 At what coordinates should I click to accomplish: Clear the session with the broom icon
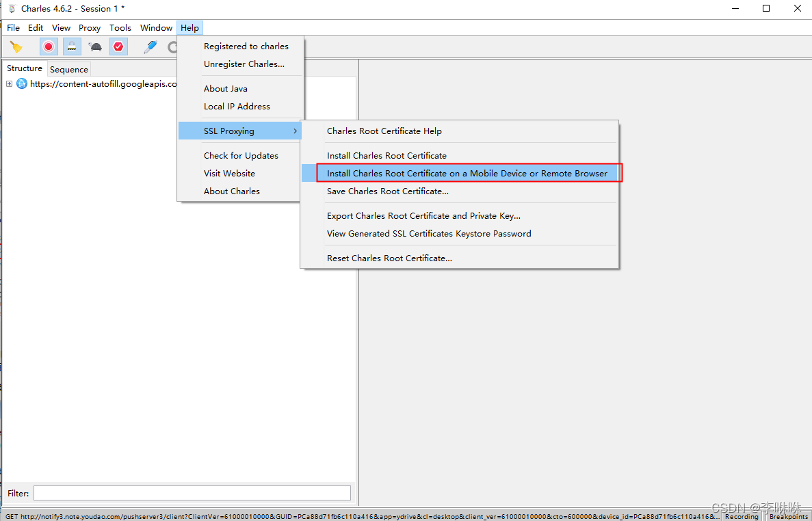coord(16,47)
